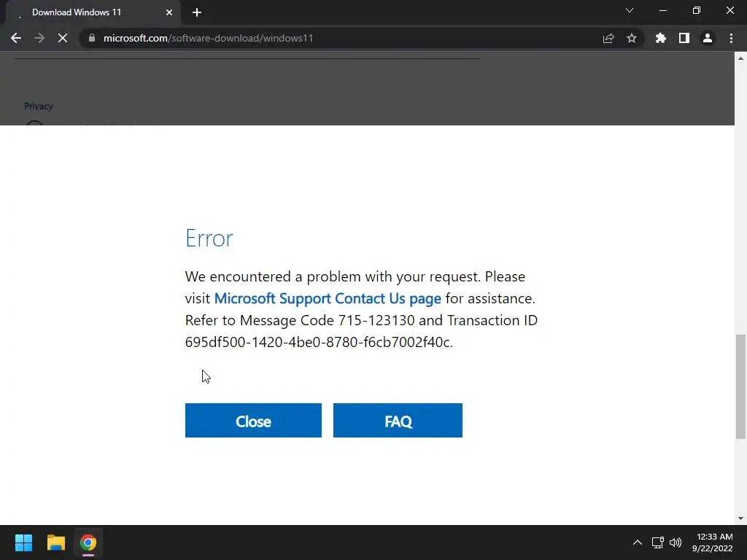Image resolution: width=747 pixels, height=560 pixels.
Task: View site info via the lock icon
Action: (x=92, y=38)
